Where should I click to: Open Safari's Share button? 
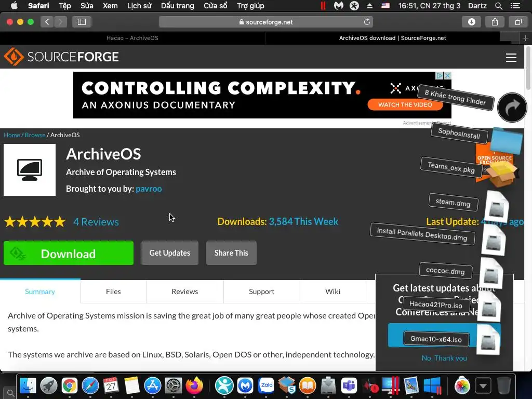tap(495, 22)
